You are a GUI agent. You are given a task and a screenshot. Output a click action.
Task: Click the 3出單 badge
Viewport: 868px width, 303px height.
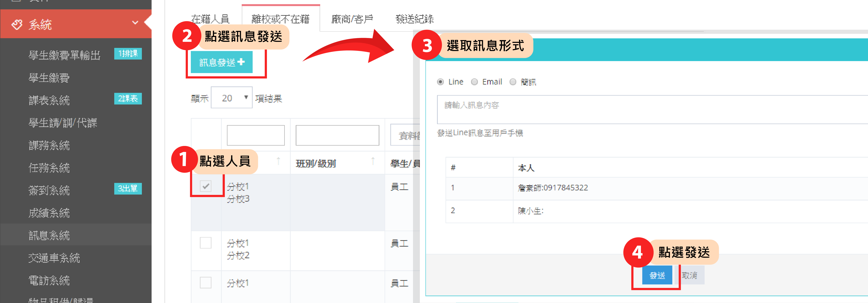(128, 188)
